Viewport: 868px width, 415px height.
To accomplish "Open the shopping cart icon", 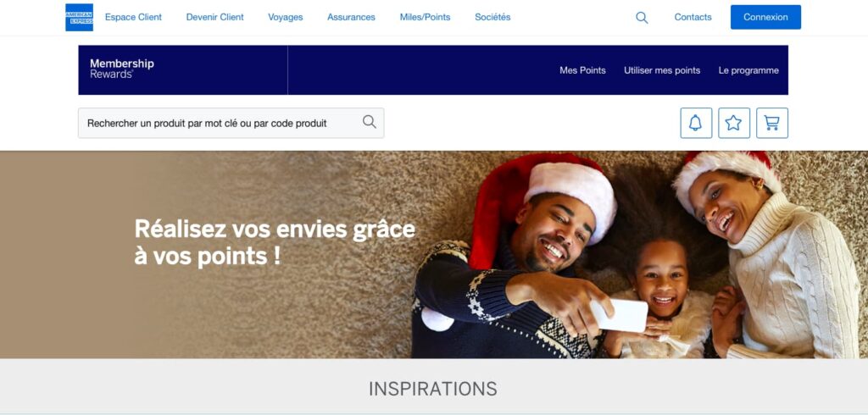I will click(x=772, y=123).
